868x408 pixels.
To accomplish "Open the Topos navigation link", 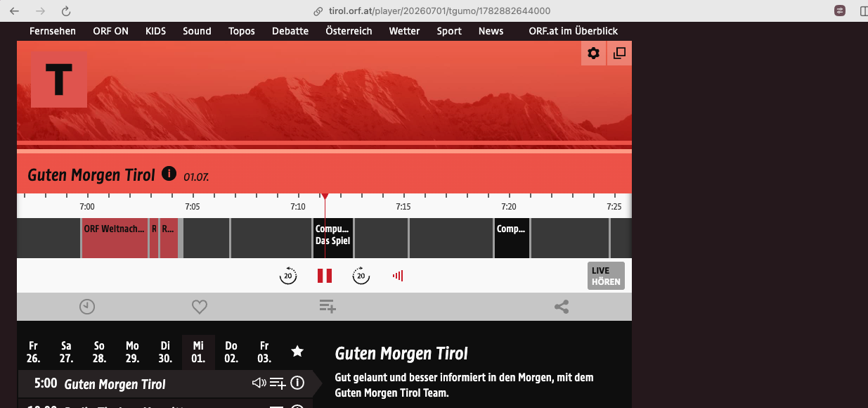I will click(242, 31).
